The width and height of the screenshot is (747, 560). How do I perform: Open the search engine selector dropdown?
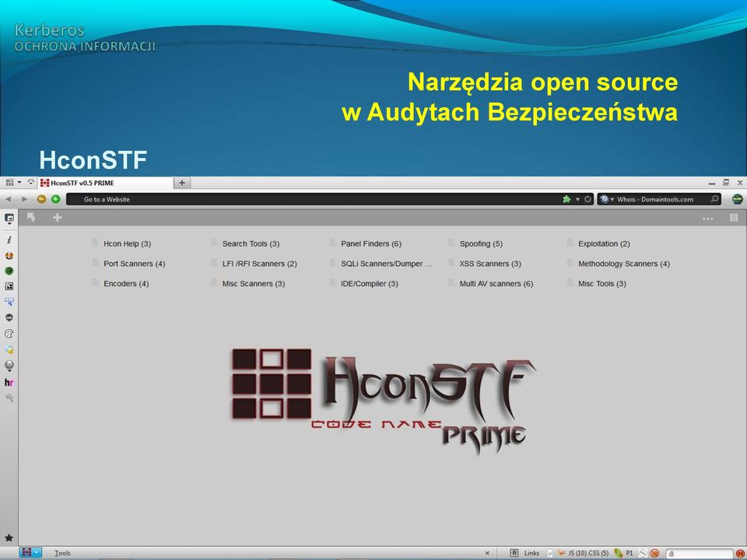pyautogui.click(x=606, y=200)
